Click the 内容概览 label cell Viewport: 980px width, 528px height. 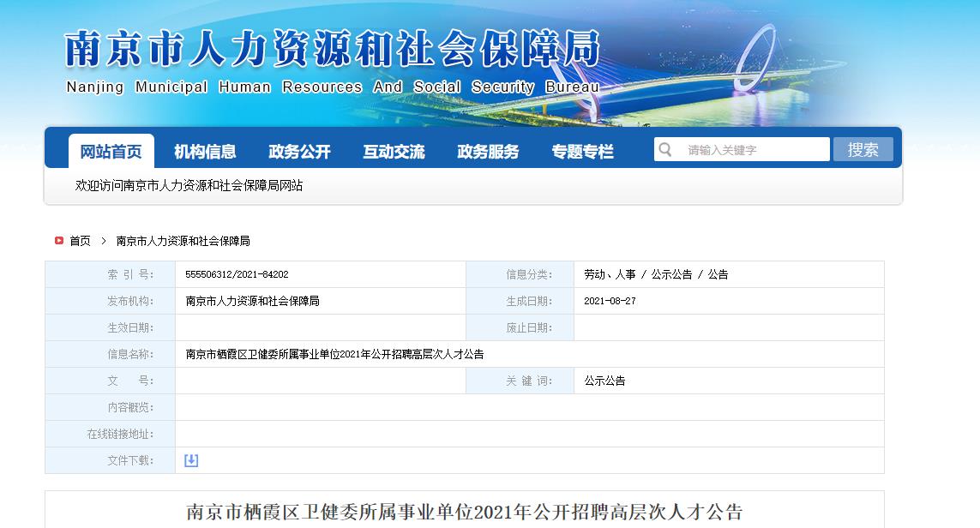(110, 407)
